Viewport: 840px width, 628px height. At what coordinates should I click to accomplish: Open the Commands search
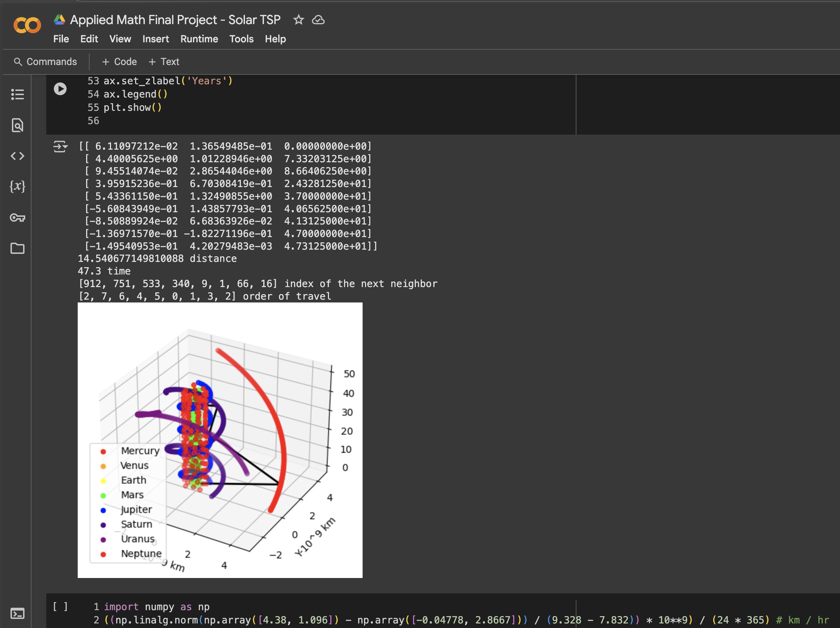pyautogui.click(x=45, y=62)
